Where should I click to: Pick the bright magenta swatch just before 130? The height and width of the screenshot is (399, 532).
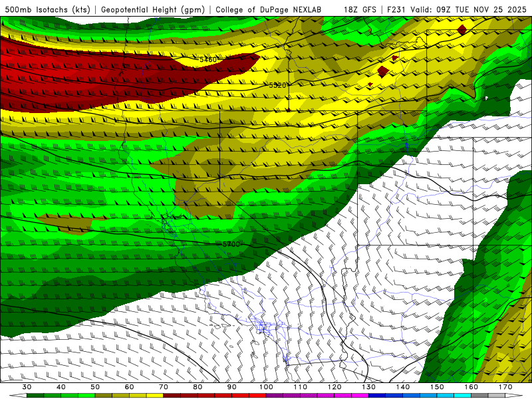(x=360, y=396)
